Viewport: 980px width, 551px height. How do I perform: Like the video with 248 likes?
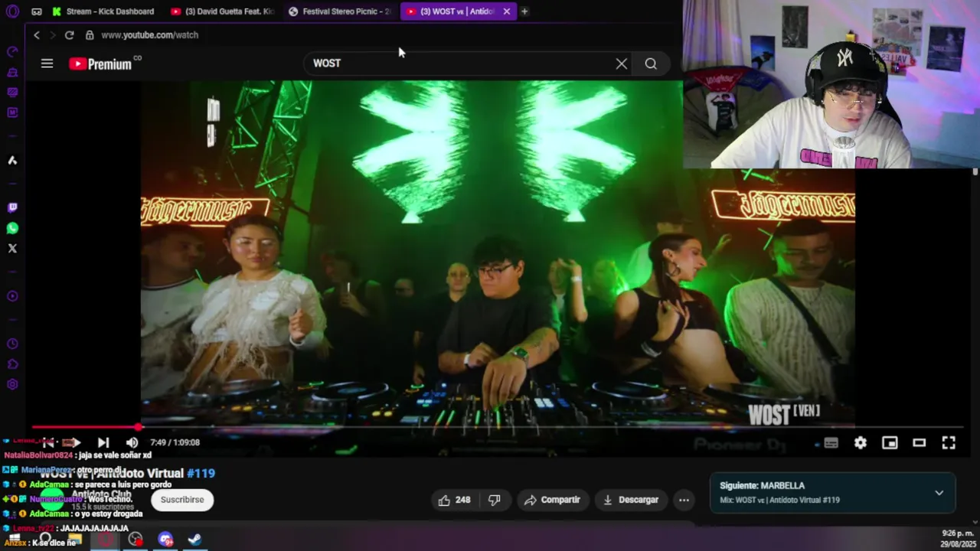click(x=454, y=500)
